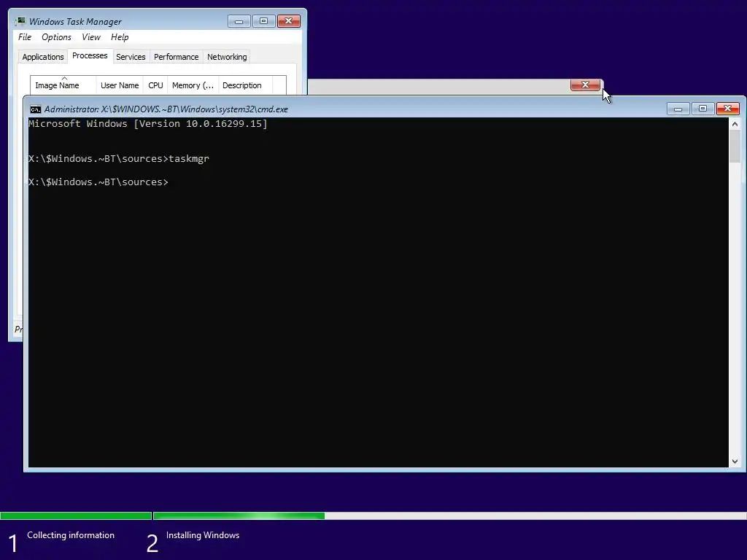
Task: Close the Windows Task Manager window
Action: pos(289,21)
